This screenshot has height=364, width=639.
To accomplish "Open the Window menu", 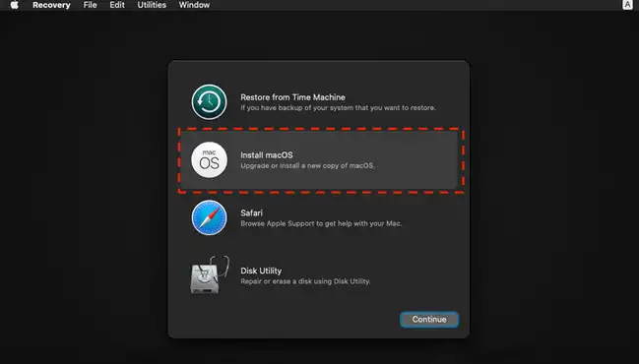I will [194, 5].
